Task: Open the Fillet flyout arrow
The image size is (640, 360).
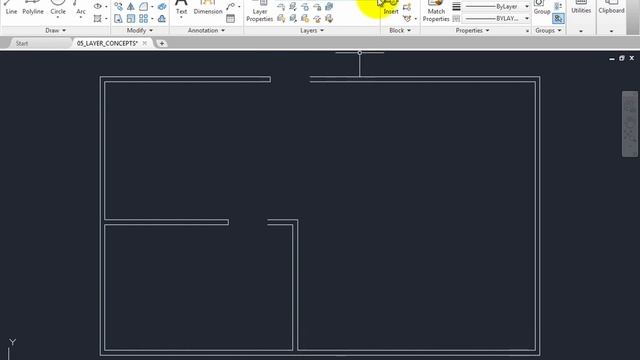Action: point(152,7)
